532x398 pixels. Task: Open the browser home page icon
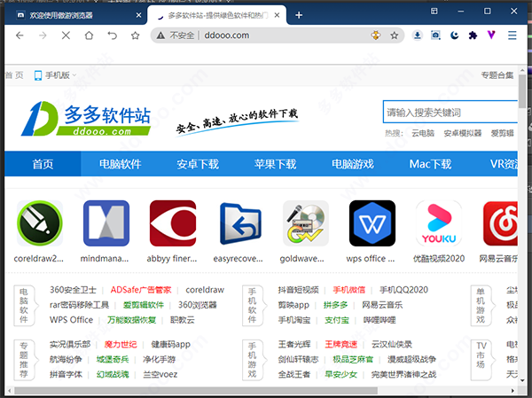[x=89, y=35]
